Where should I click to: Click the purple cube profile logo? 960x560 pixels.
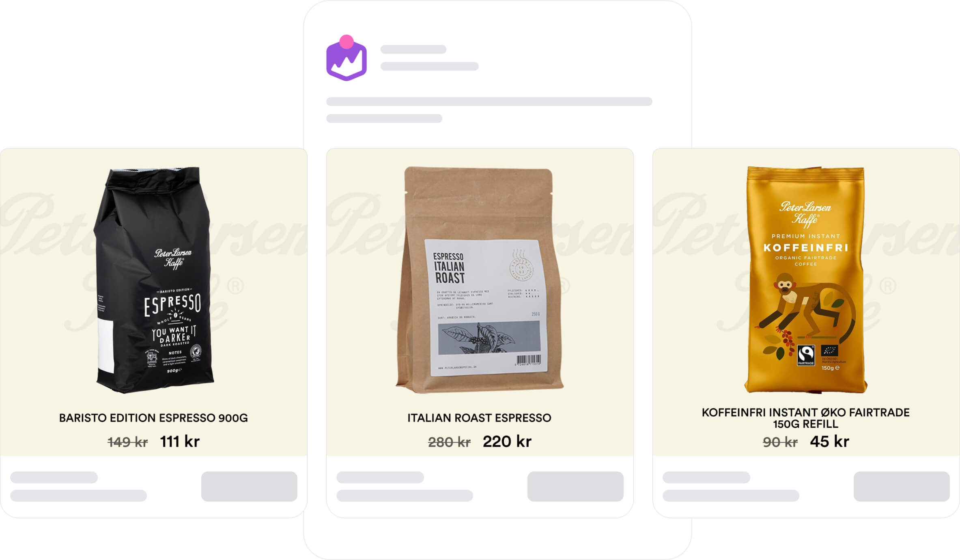pos(346,58)
